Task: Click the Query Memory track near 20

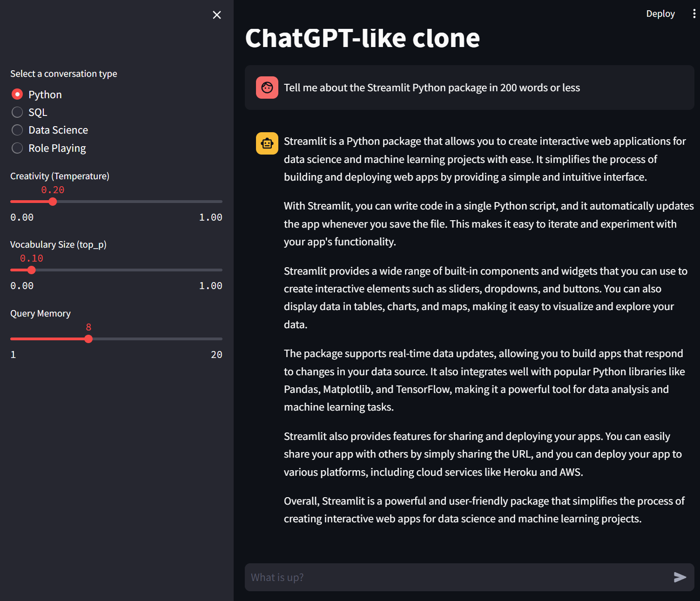Action: point(219,338)
